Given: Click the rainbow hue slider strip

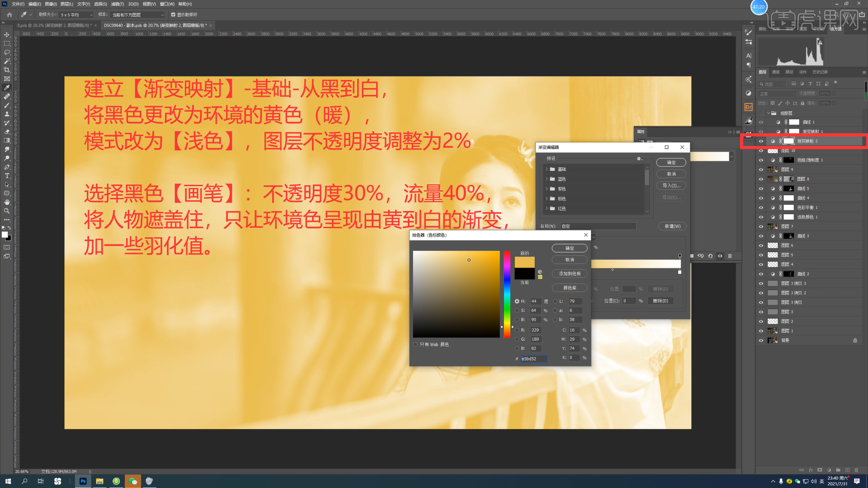Looking at the screenshot, I should tap(507, 294).
